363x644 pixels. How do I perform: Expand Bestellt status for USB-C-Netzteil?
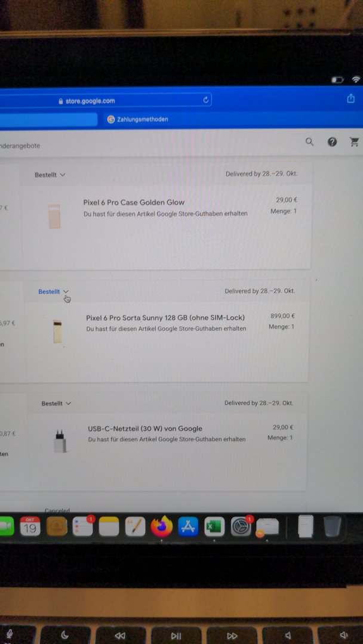[x=56, y=404]
